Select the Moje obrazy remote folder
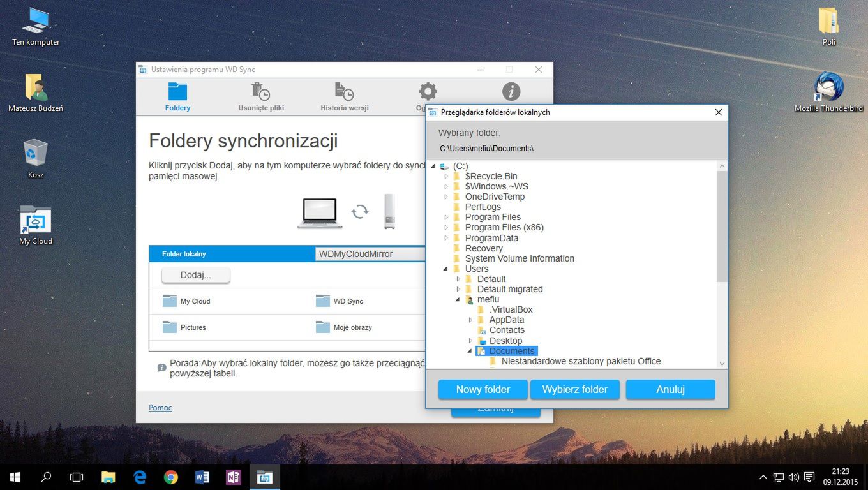868x490 pixels. click(344, 327)
